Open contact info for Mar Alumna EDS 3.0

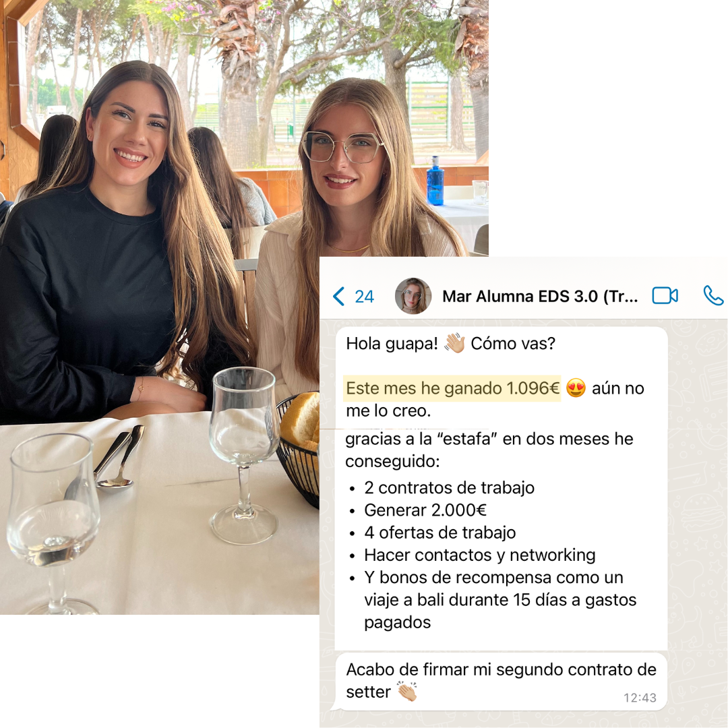540,296
